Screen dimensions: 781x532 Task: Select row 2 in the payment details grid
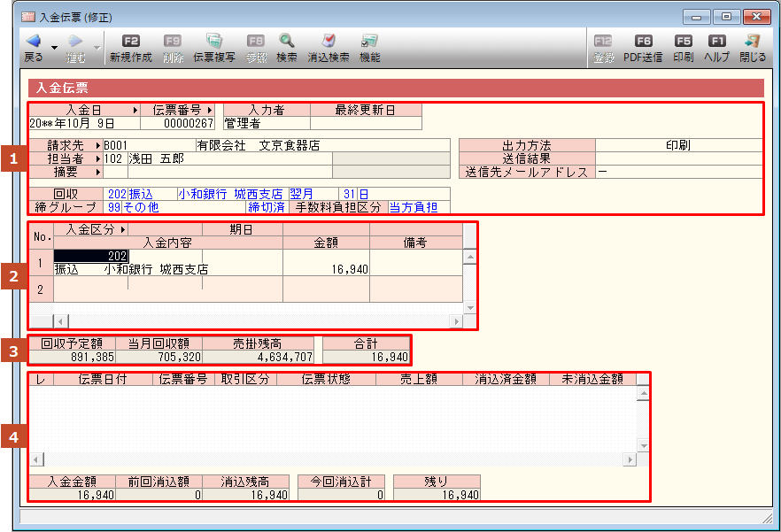pos(41,289)
